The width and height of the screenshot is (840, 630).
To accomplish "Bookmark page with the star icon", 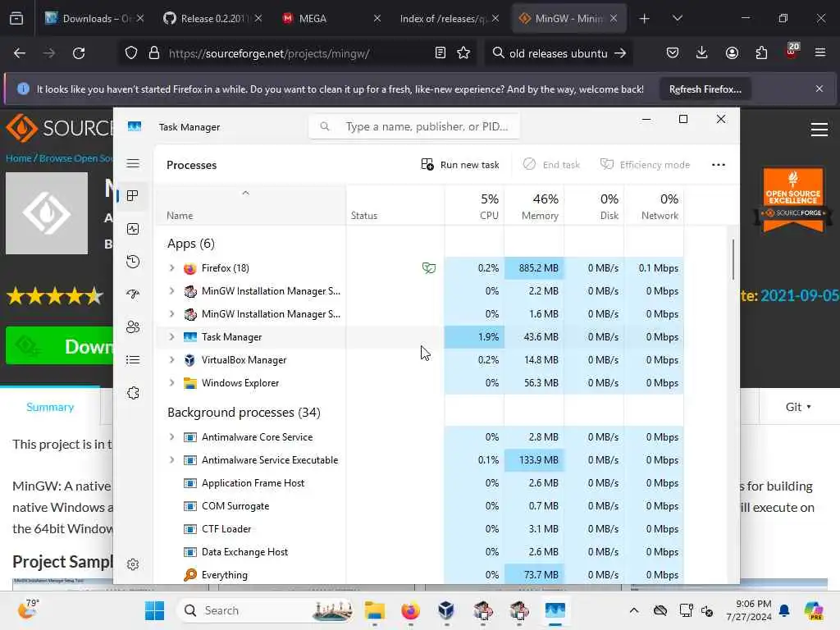I will click(463, 52).
